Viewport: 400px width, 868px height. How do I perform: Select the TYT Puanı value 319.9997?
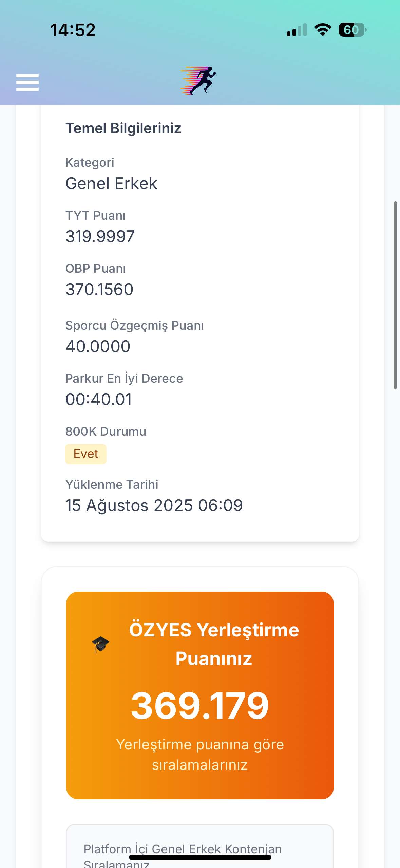pyautogui.click(x=100, y=236)
